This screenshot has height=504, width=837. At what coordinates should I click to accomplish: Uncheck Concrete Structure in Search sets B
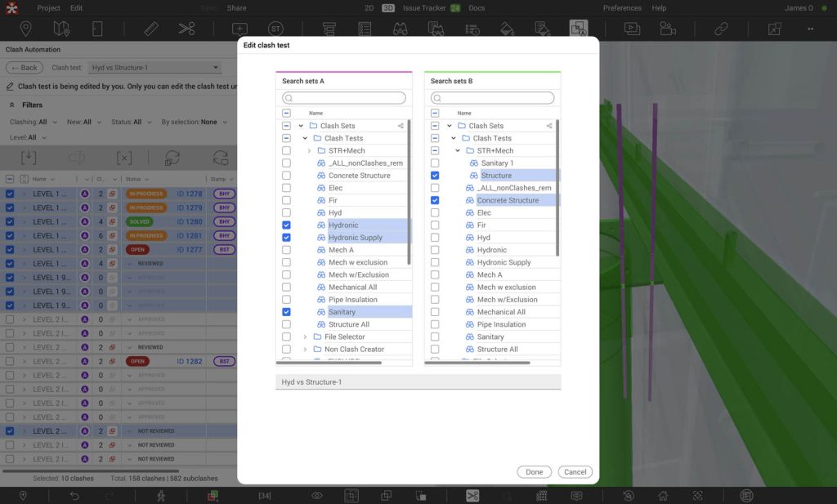[x=435, y=200]
